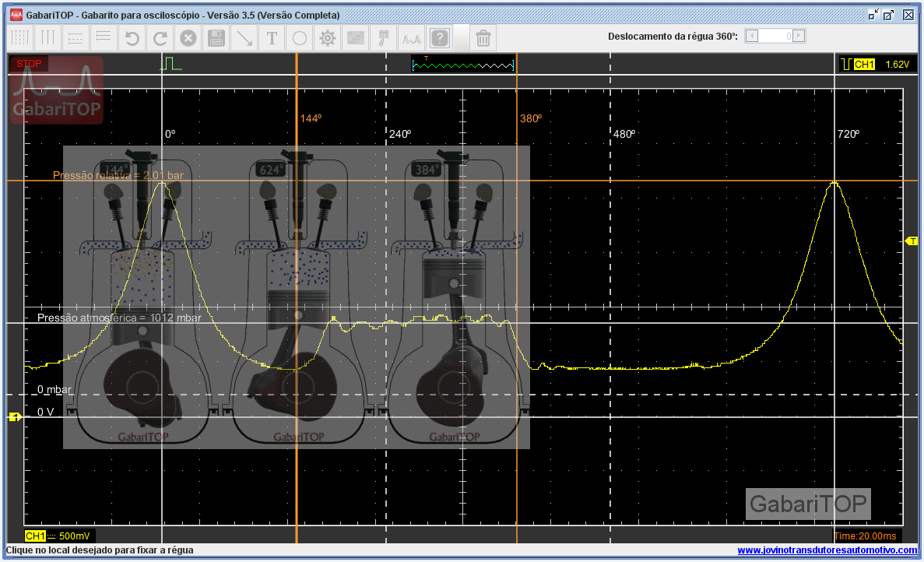This screenshot has height=562, width=924.
Task: Click the orange 380° ruler label
Action: [x=531, y=118]
